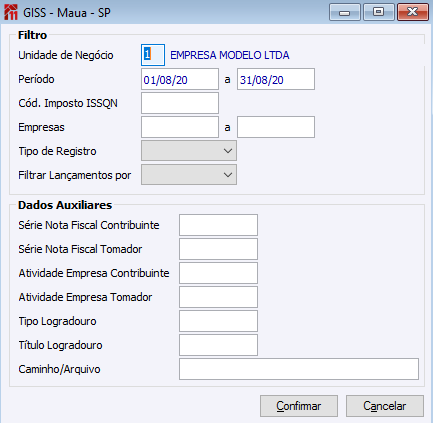The image size is (433, 423).
Task: Click the Período start date field 01/08/20
Action: point(180,79)
